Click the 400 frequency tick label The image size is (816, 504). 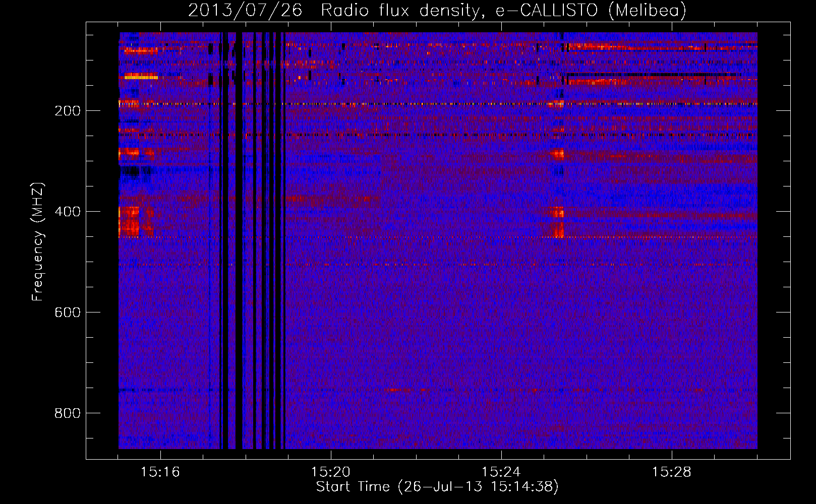tap(68, 212)
